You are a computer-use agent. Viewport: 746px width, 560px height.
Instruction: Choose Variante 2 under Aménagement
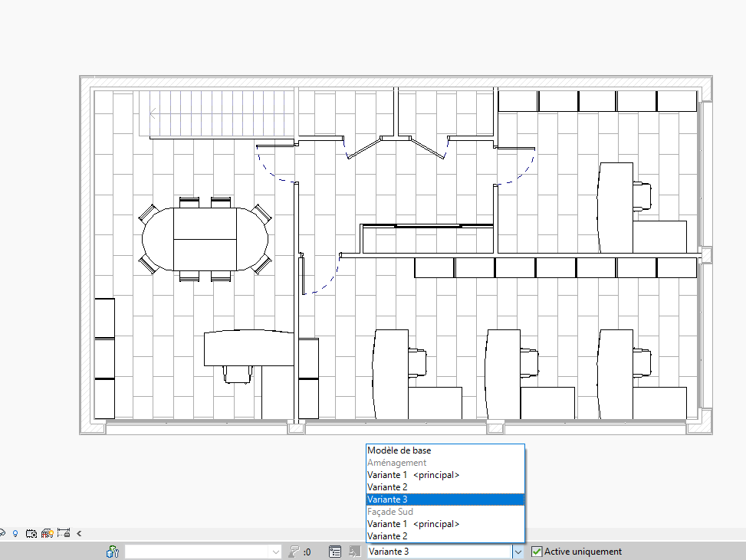[445, 487]
